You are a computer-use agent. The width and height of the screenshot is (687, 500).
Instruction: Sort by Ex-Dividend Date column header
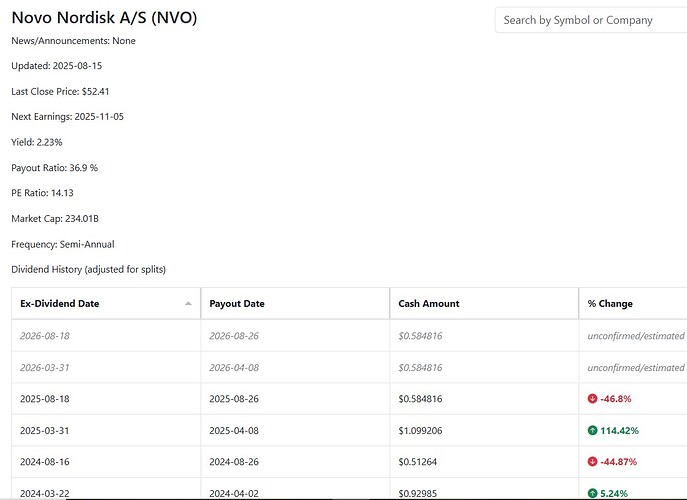point(106,303)
